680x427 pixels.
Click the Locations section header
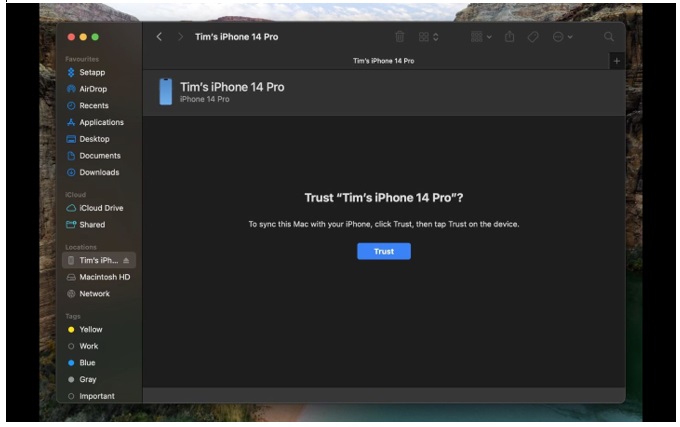coord(81,247)
